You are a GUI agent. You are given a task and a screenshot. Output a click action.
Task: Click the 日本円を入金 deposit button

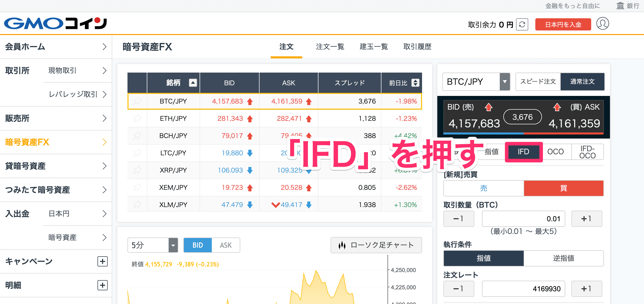click(x=563, y=24)
